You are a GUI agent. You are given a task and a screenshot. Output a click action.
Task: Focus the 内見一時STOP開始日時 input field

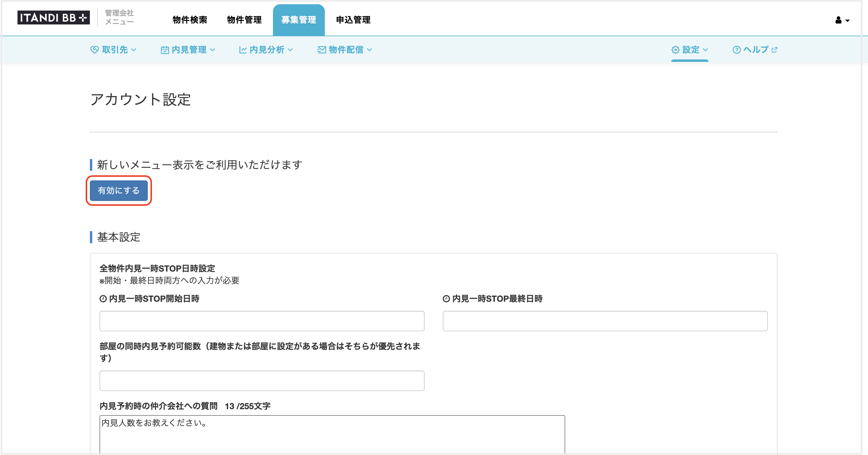[x=262, y=321]
